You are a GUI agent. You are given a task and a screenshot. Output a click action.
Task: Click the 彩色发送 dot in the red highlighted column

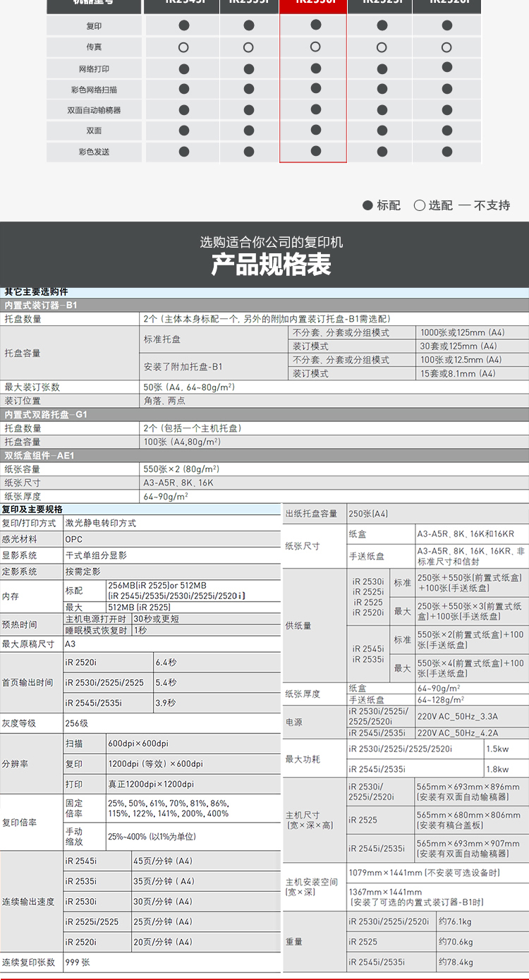pos(315,151)
